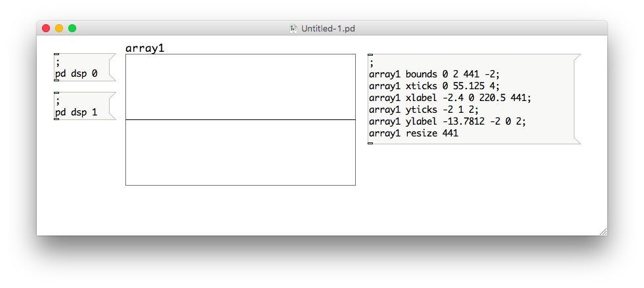Minimize the patch window with the yellow button
644x288 pixels.
59,28
